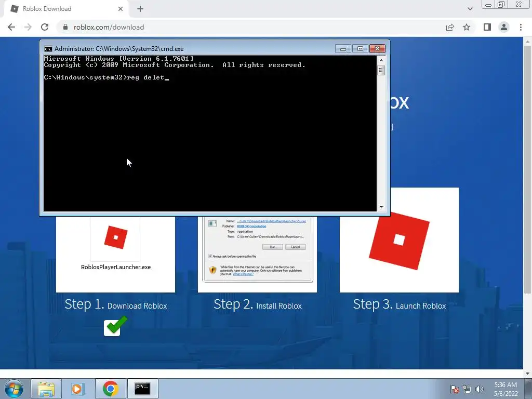This screenshot has width=532, height=399.
Task: Click the green checkmark under Step 1
Action: click(115, 326)
